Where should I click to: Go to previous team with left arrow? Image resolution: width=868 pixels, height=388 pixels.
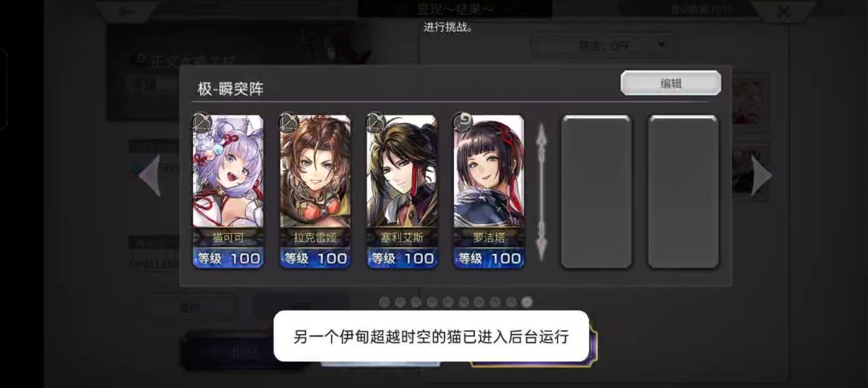[150, 176]
